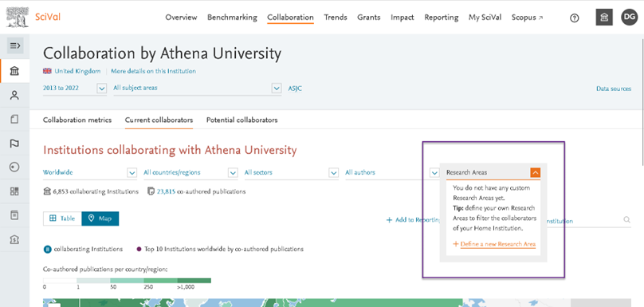Switch to Table view

tap(62, 218)
